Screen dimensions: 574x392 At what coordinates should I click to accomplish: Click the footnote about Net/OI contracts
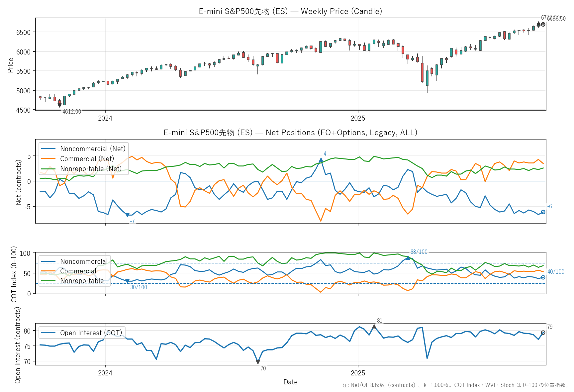click(x=455, y=385)
